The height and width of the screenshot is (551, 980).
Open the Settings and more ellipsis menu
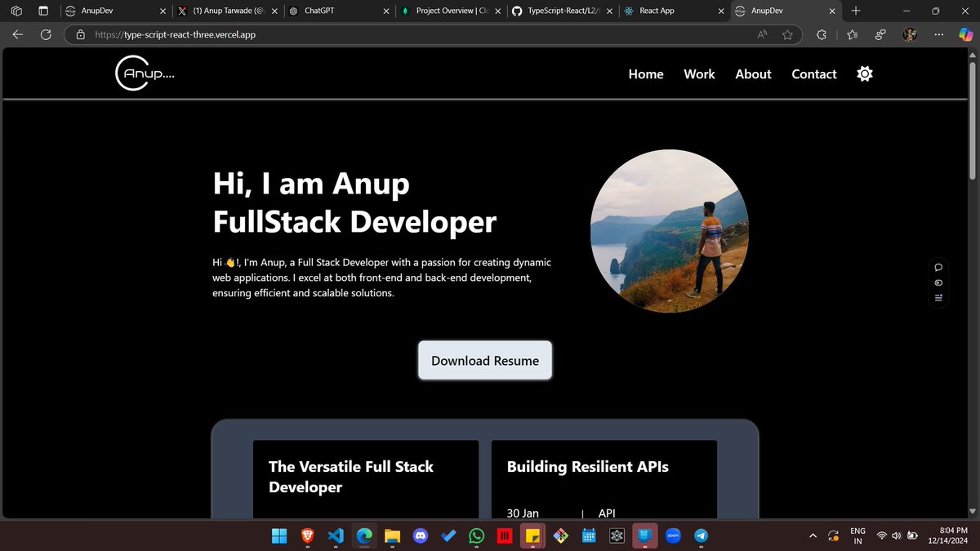point(938,35)
